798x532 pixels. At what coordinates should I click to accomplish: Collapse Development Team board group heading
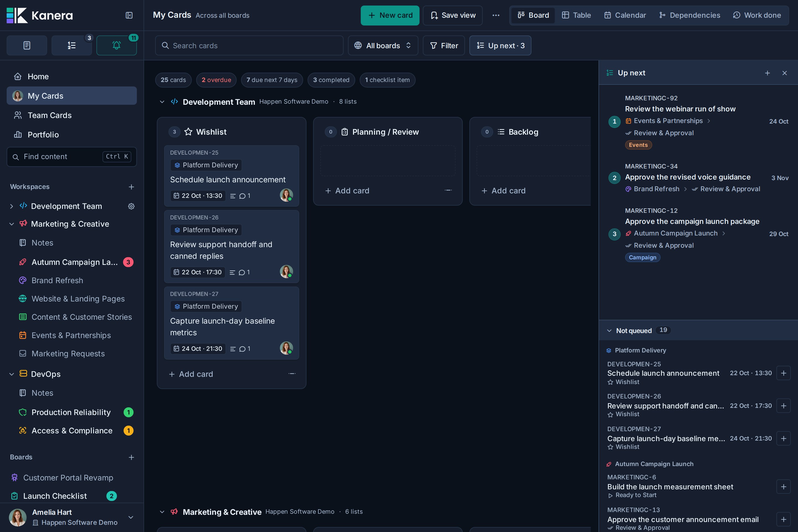(x=162, y=102)
